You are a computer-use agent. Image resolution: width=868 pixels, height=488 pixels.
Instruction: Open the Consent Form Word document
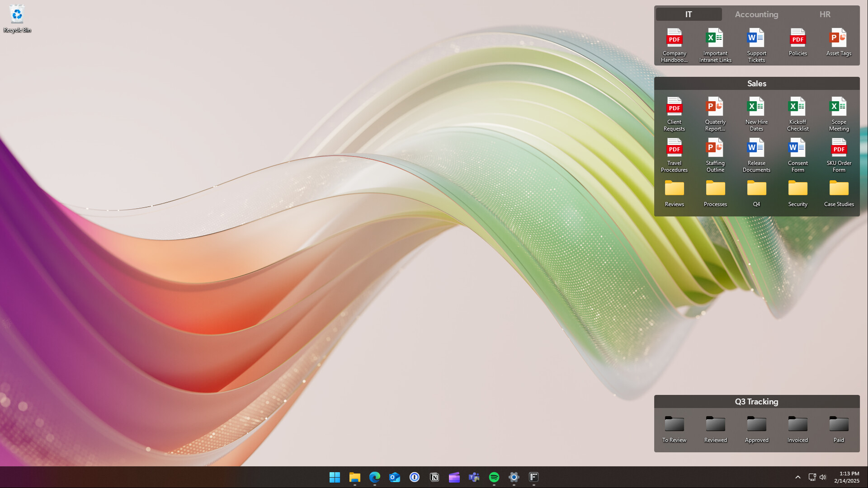pos(797,149)
